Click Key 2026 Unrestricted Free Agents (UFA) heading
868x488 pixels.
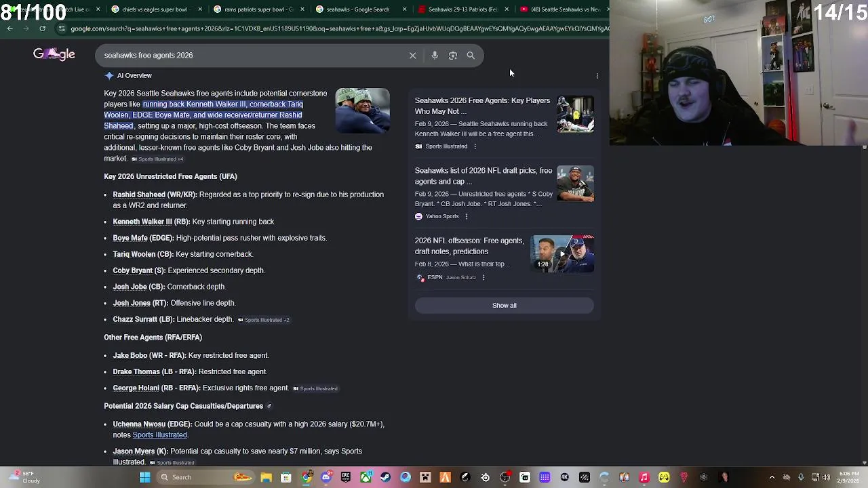coord(170,177)
